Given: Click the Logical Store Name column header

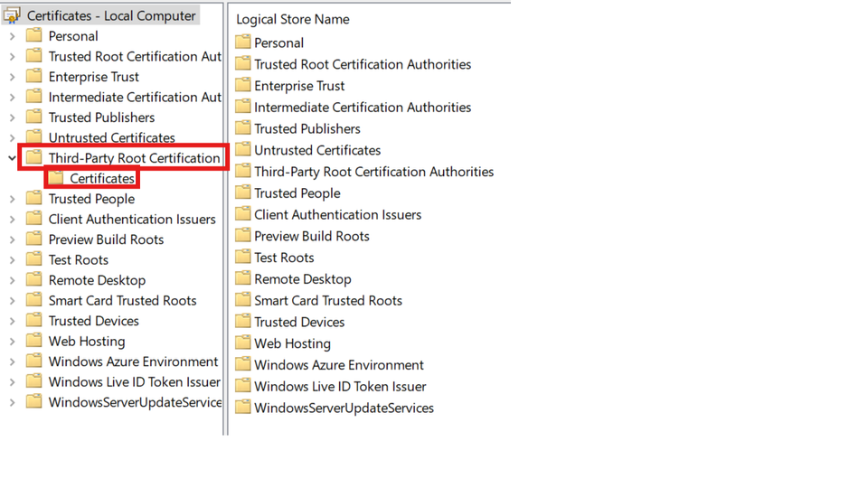Looking at the screenshot, I should [293, 19].
